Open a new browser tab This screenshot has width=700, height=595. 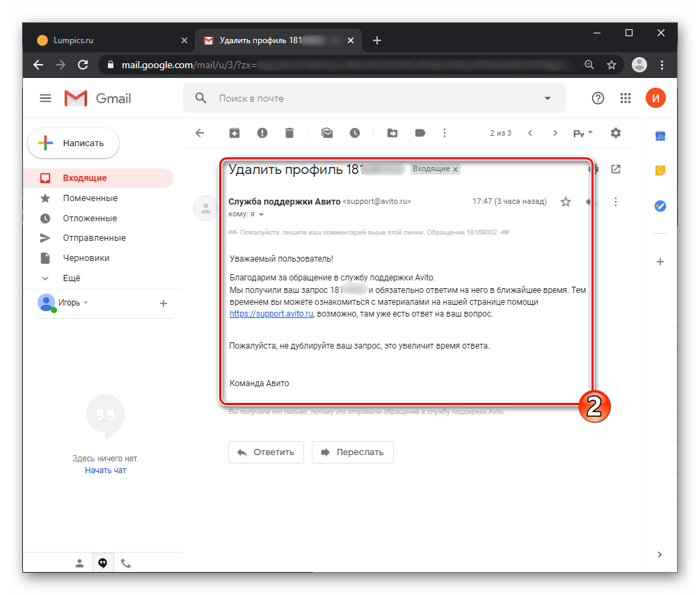[x=376, y=40]
